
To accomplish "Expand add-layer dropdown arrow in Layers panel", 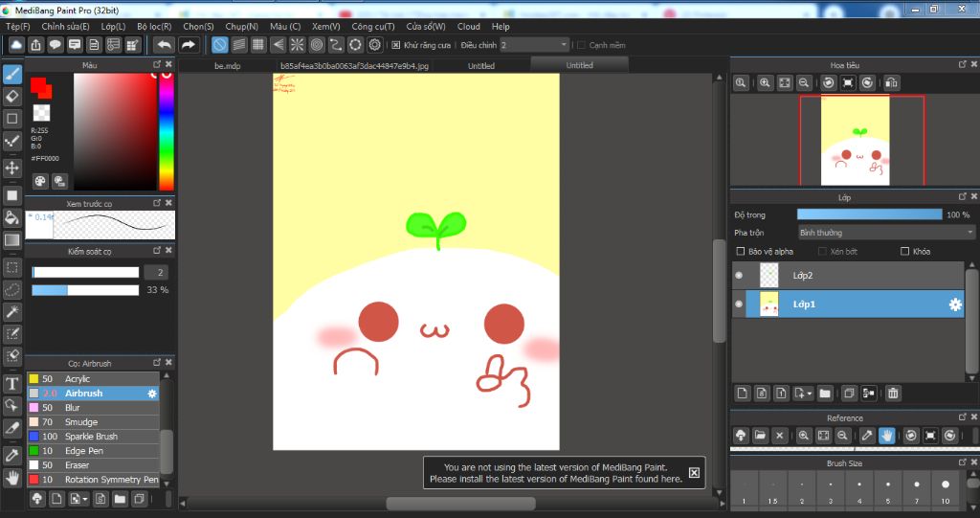I will (x=810, y=394).
